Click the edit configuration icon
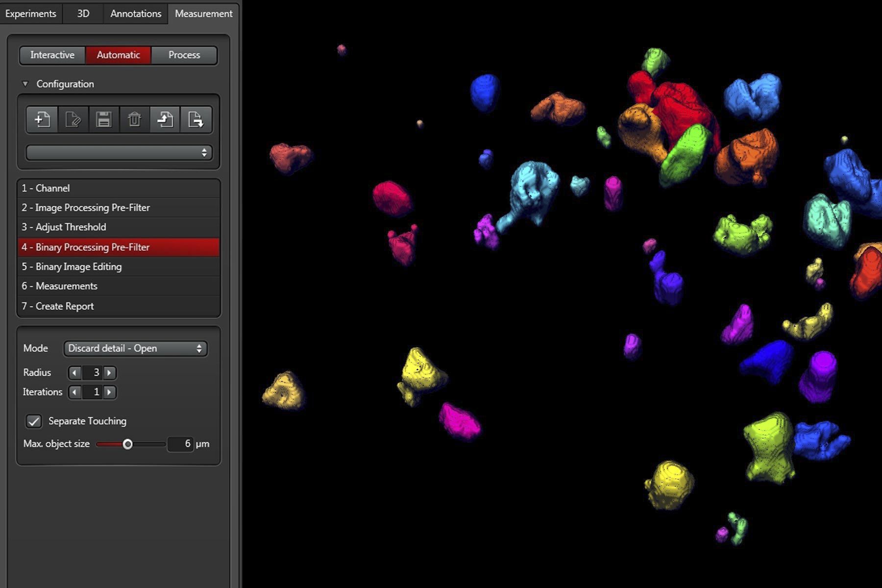 (x=73, y=120)
